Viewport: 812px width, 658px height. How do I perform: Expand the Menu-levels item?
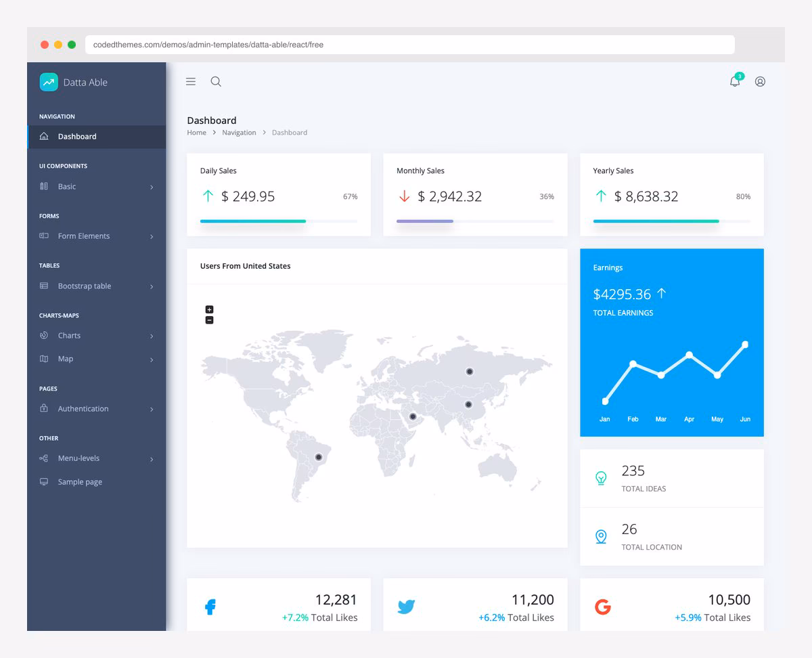[x=78, y=458]
